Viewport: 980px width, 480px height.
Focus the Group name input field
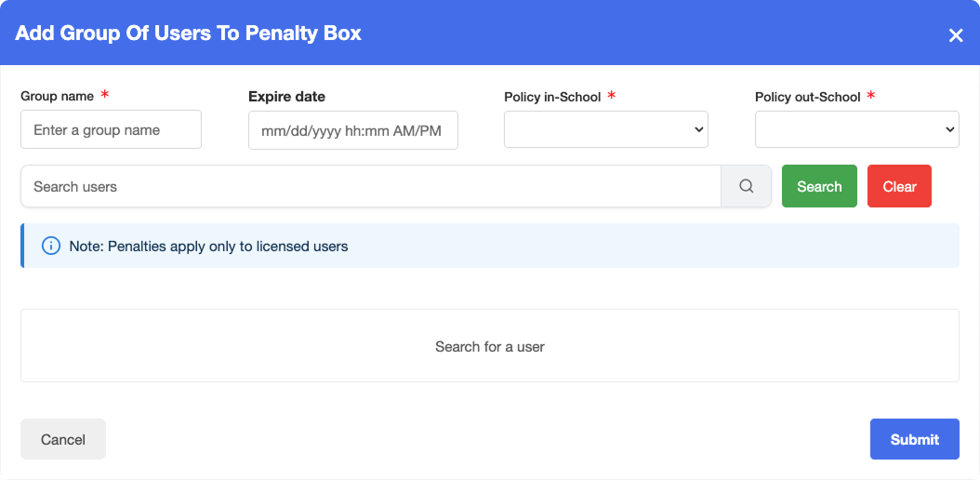(112, 129)
